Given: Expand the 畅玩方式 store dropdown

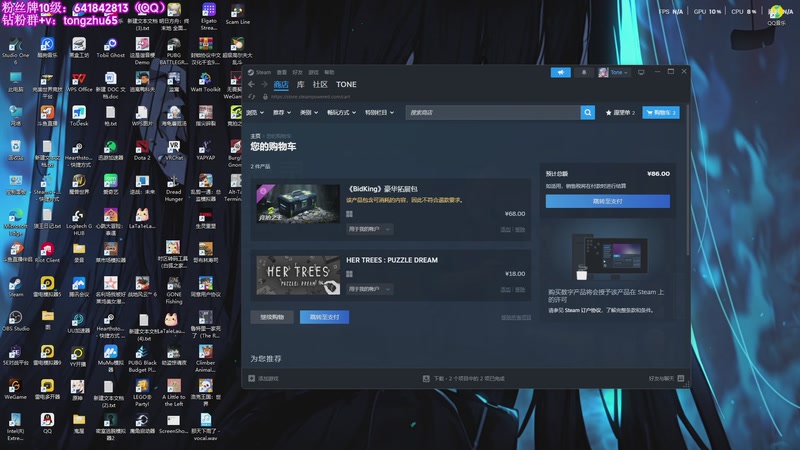Looking at the screenshot, I should (x=341, y=112).
